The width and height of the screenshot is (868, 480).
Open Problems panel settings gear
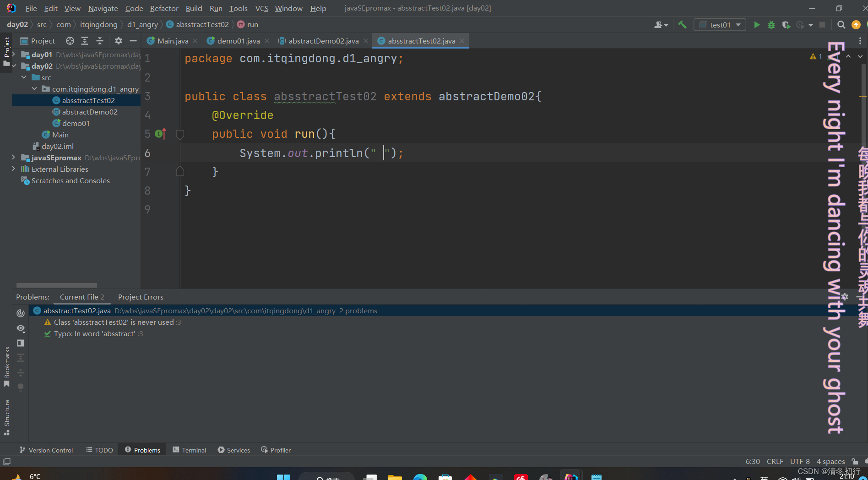[x=845, y=297]
